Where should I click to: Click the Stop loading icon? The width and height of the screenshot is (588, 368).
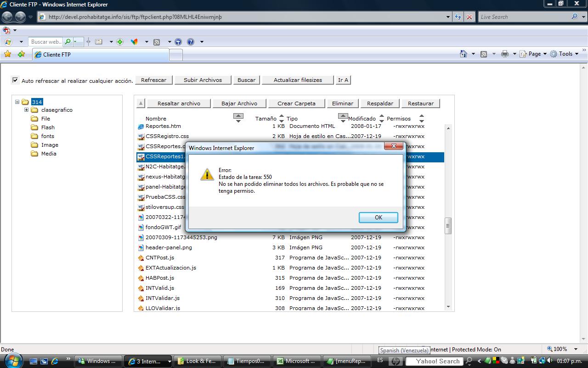pos(469,17)
